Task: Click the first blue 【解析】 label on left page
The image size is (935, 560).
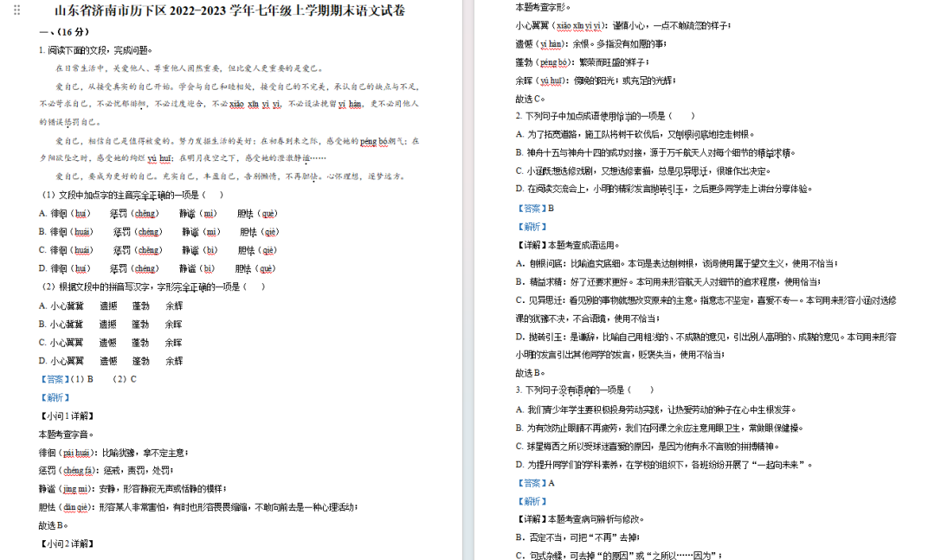Action: (x=55, y=397)
